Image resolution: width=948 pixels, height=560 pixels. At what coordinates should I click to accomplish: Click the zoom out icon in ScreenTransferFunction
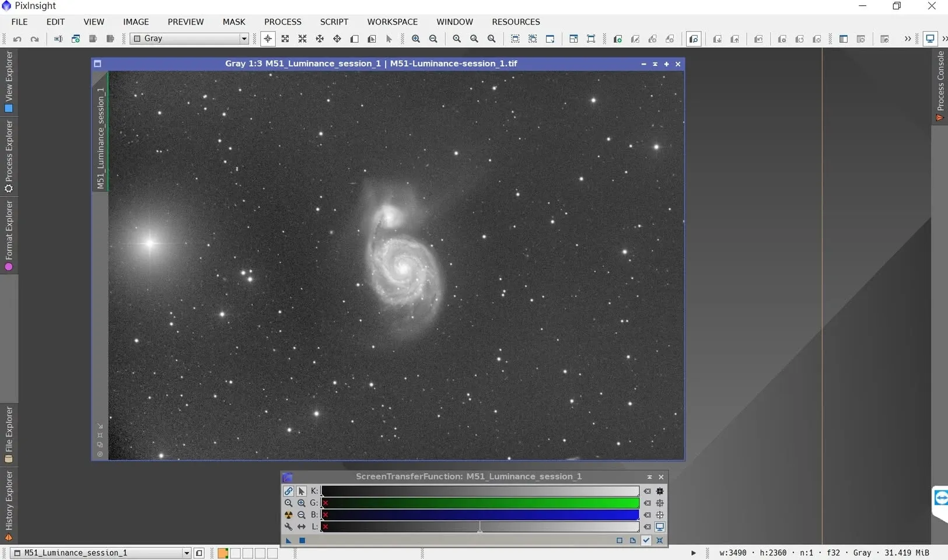pyautogui.click(x=301, y=515)
